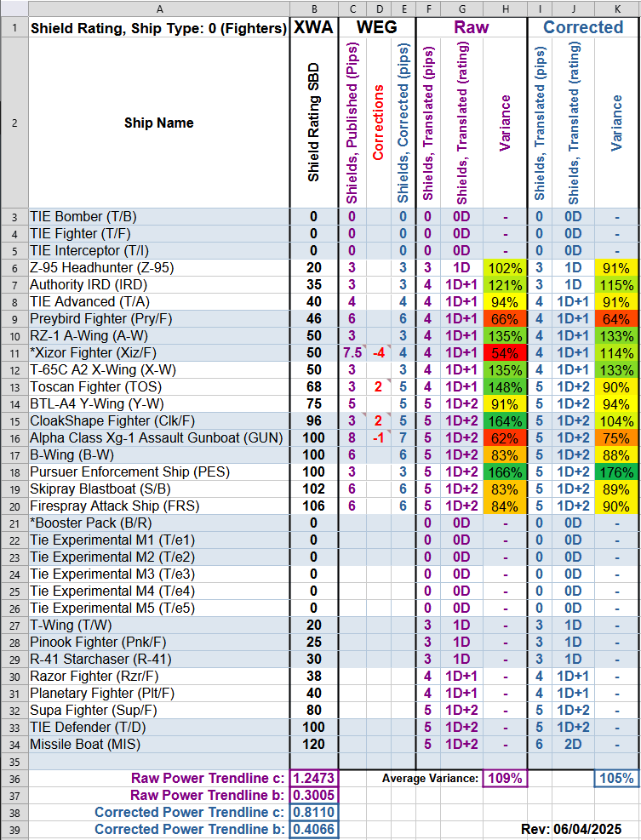Click the 'Shield Rating SBD' rotated header
The width and height of the screenshot is (641, 840).
tap(314, 123)
